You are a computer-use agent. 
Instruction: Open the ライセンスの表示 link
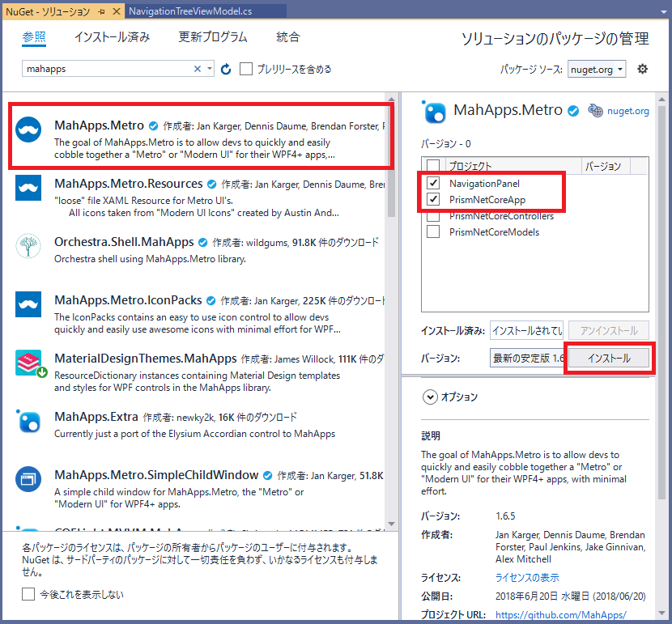pos(527,577)
